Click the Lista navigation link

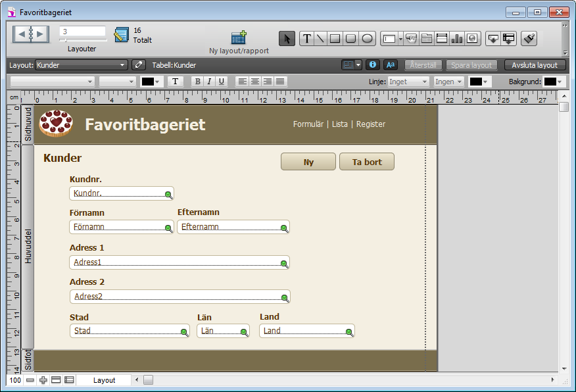340,124
